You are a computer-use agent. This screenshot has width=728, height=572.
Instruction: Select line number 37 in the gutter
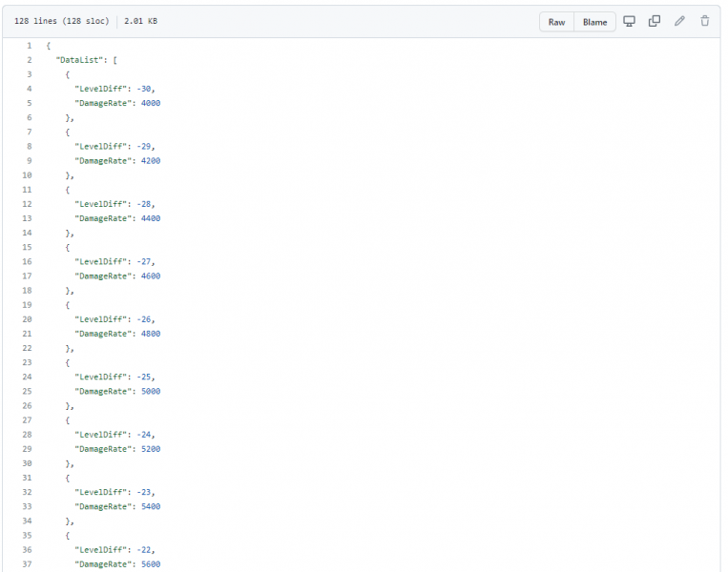(x=27, y=564)
